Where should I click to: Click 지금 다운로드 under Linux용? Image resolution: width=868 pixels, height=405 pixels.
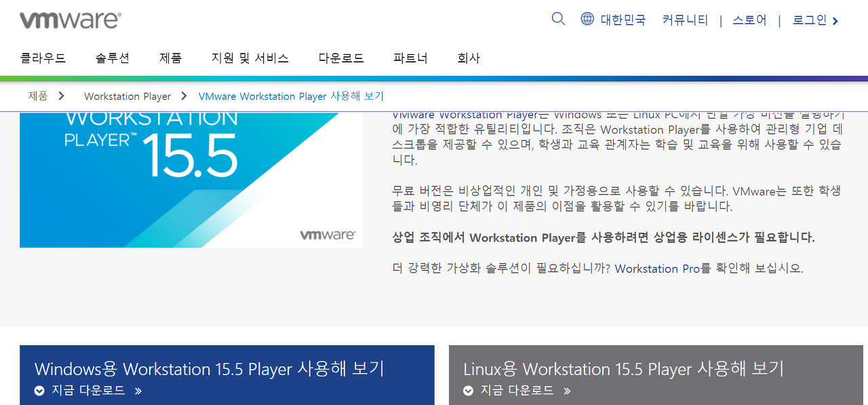(517, 391)
